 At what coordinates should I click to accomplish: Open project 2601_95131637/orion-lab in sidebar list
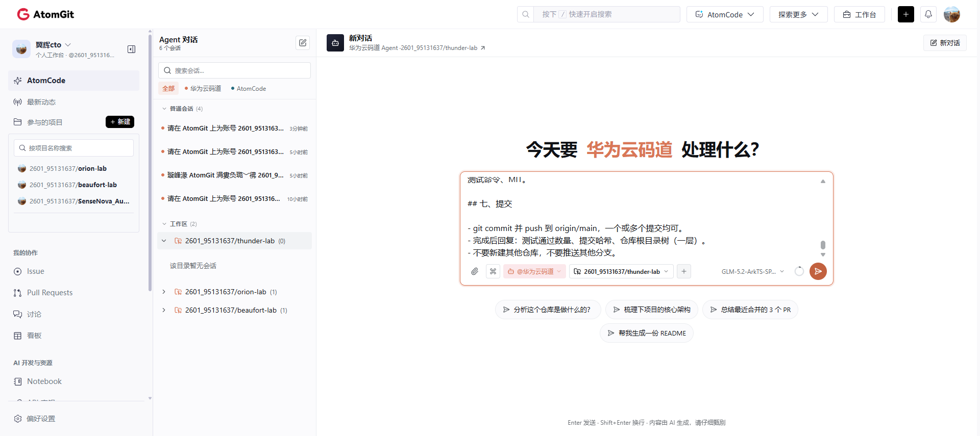coord(68,168)
